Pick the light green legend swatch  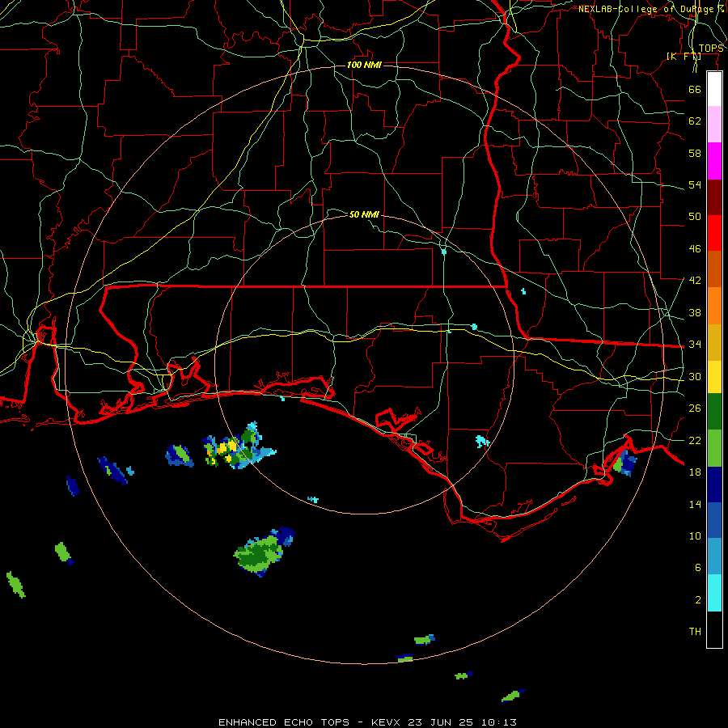click(714, 448)
